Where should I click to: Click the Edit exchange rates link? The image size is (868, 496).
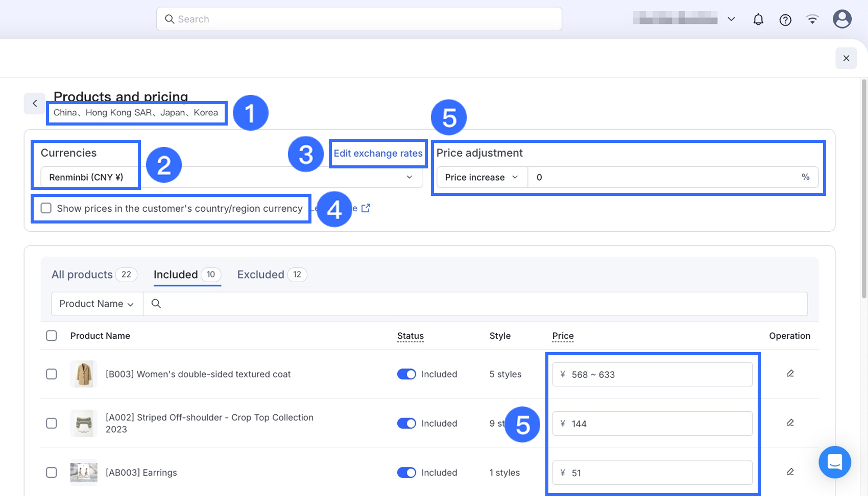tap(378, 153)
